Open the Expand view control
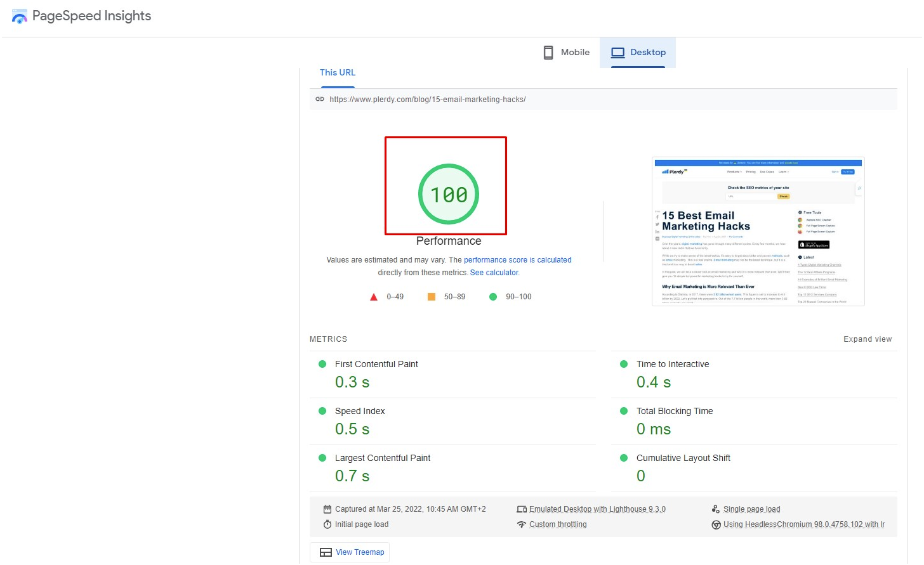The height and width of the screenshot is (565, 924). point(868,339)
